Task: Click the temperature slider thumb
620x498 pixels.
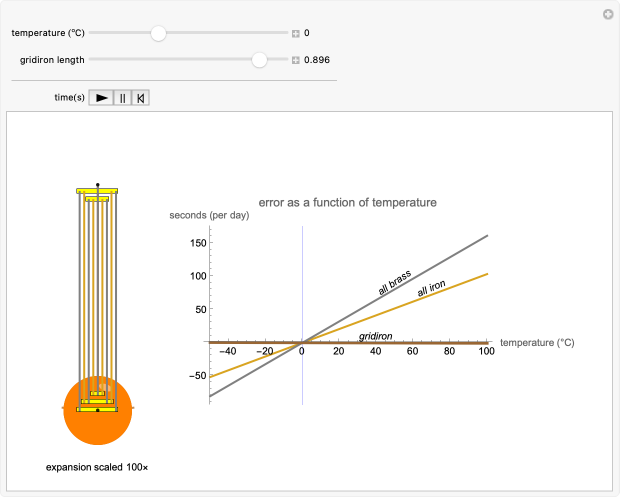Action: tap(158, 33)
